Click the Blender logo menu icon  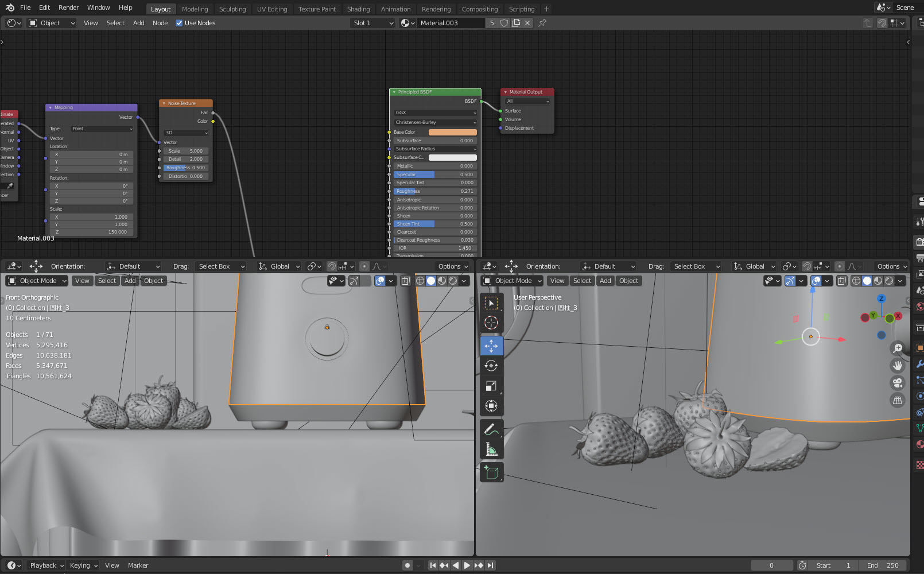pos(10,7)
